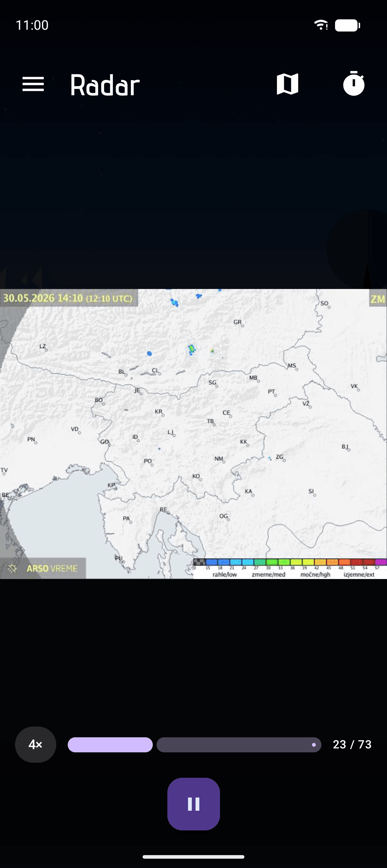This screenshot has height=868, width=387.
Task: Click the magenta swatch in the intensity legend
Action: (381, 562)
